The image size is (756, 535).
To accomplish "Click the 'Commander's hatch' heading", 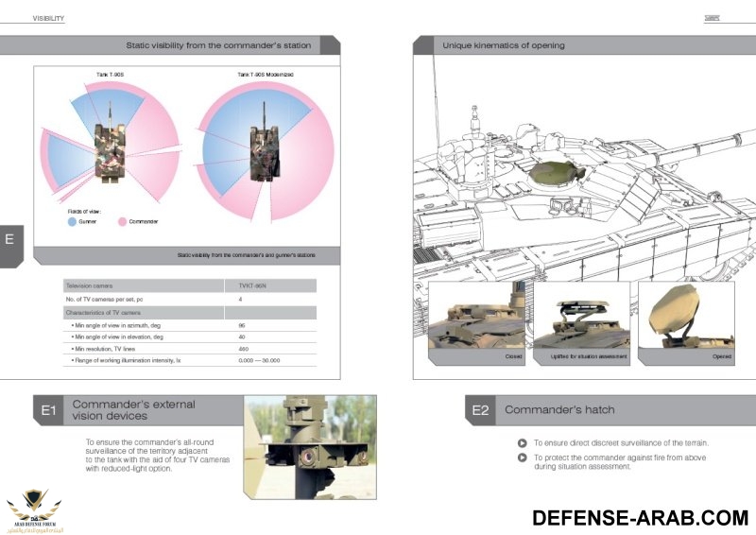I will click(x=559, y=409).
